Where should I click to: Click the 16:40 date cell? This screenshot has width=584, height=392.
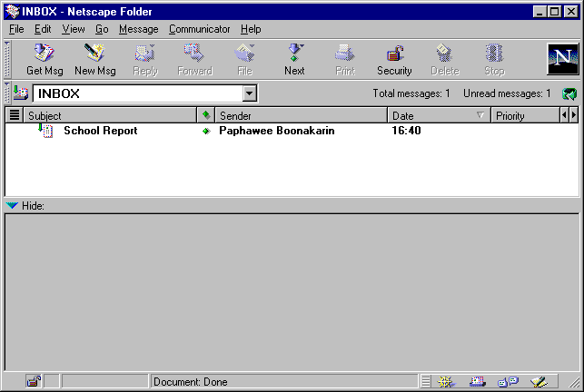tap(406, 131)
